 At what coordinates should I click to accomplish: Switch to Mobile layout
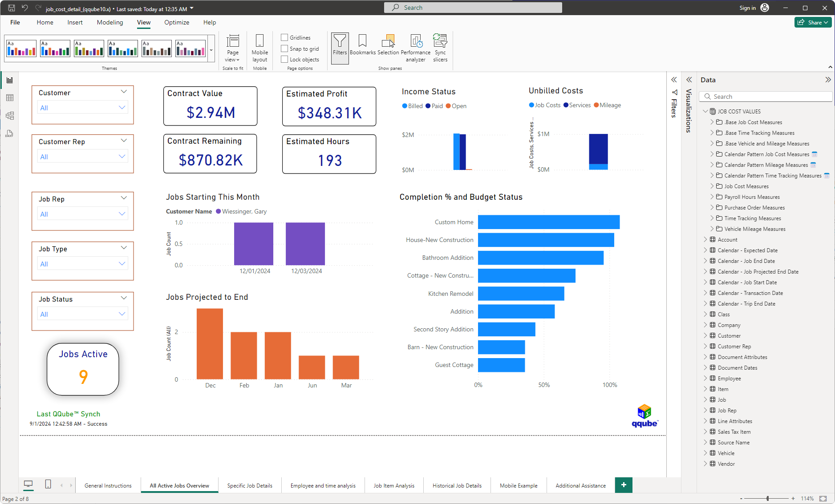pyautogui.click(x=259, y=47)
